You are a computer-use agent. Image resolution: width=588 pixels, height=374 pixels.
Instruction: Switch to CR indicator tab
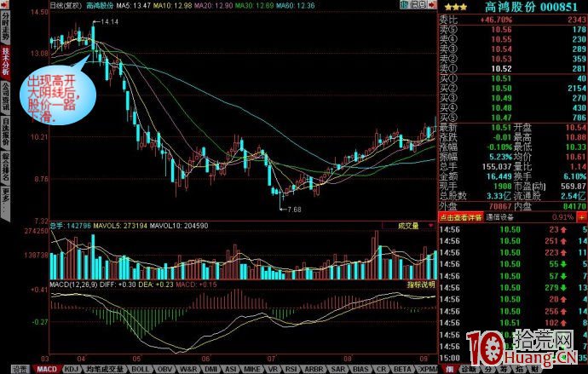click(x=381, y=370)
